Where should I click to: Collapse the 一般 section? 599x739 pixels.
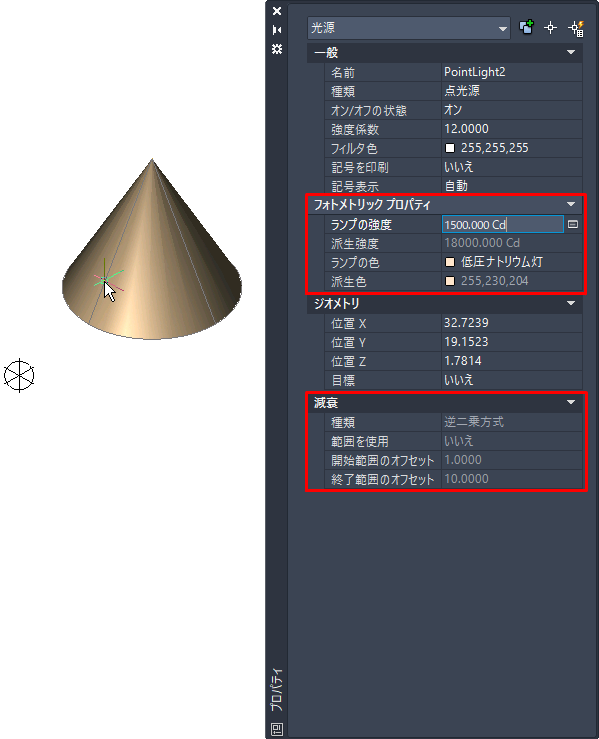(571, 52)
